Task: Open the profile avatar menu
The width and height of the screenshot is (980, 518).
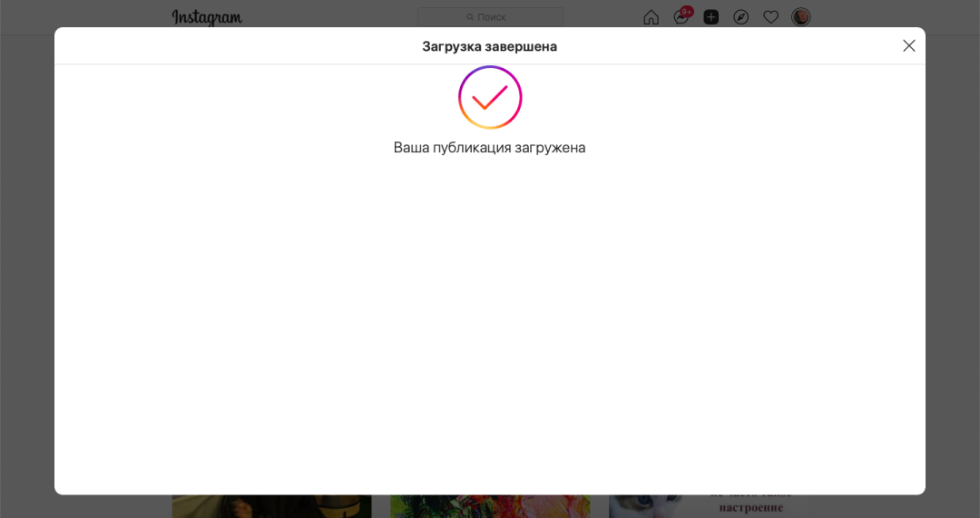Action: [800, 17]
